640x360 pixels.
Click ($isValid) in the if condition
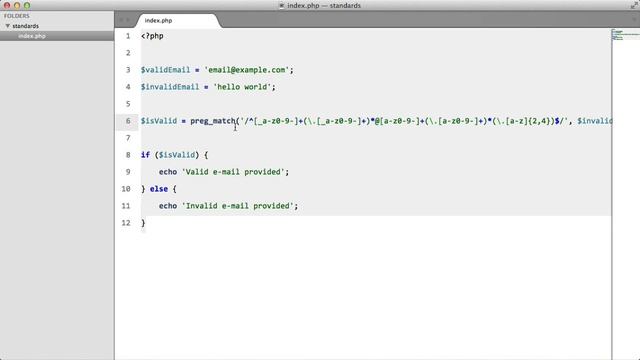tap(177, 155)
